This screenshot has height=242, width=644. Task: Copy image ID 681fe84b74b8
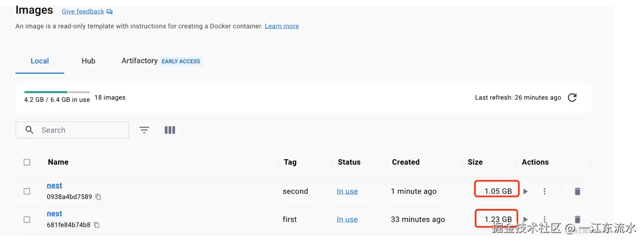tap(97, 225)
